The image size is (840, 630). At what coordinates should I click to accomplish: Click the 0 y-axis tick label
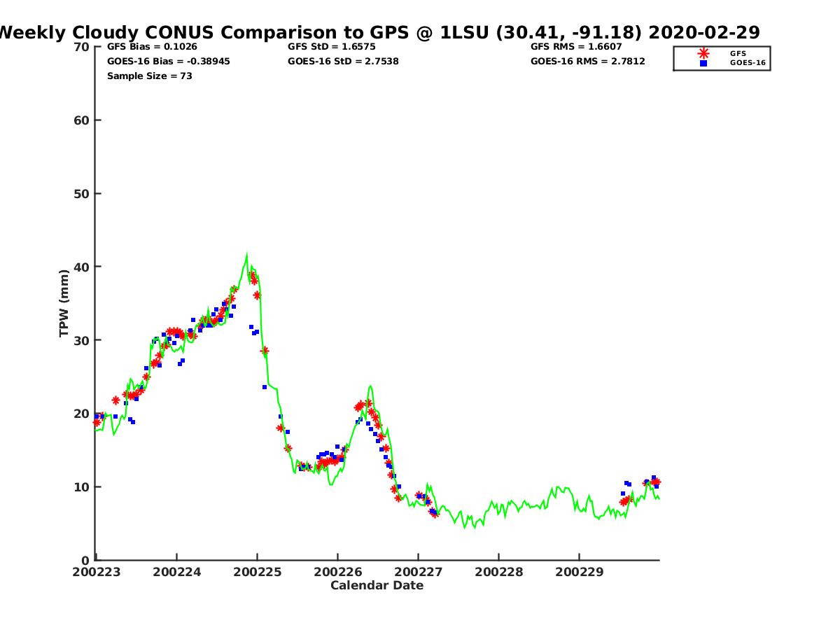(85, 560)
